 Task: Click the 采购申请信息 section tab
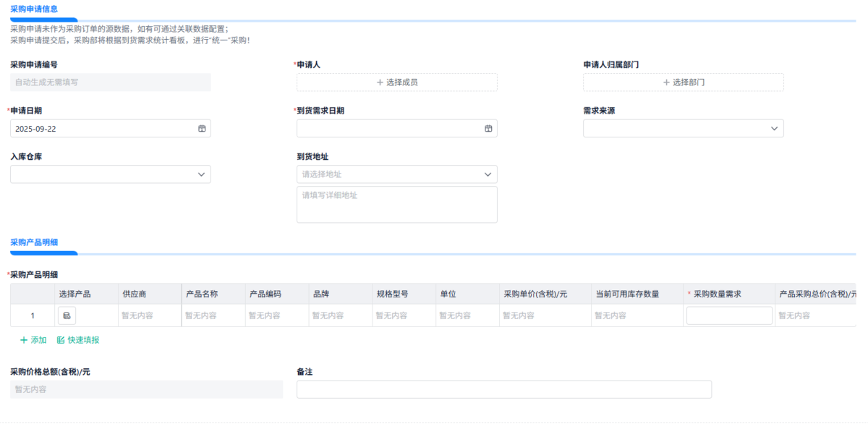click(x=34, y=9)
